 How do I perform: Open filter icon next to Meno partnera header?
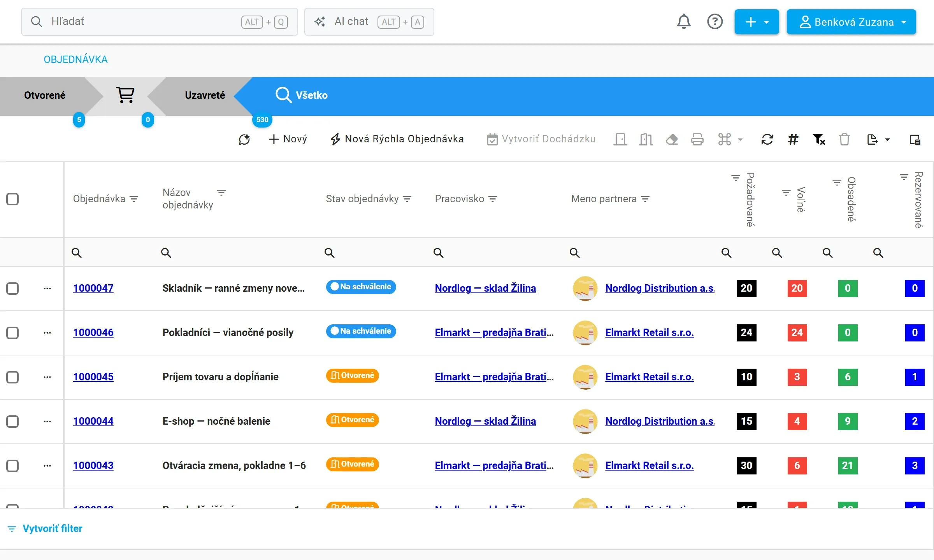pyautogui.click(x=645, y=199)
